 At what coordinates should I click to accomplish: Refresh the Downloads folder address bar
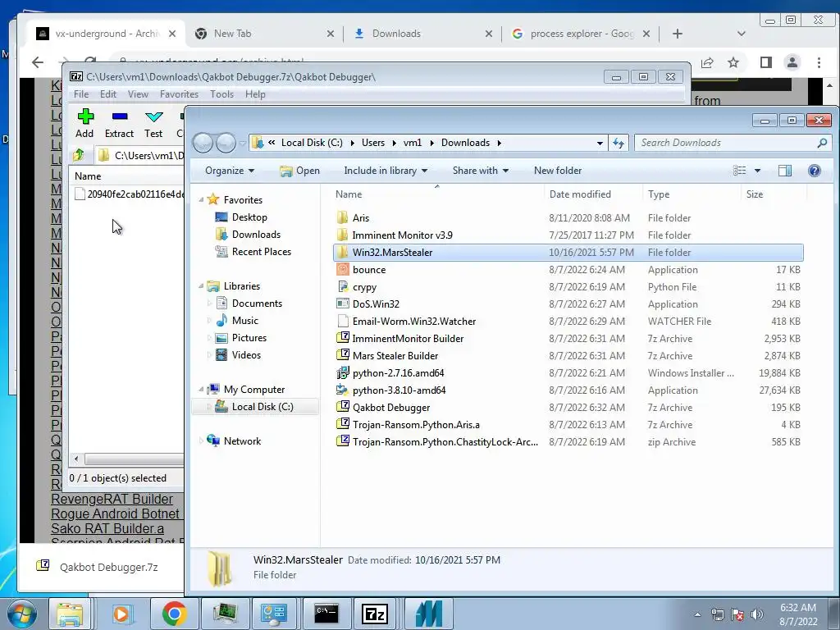click(x=619, y=143)
